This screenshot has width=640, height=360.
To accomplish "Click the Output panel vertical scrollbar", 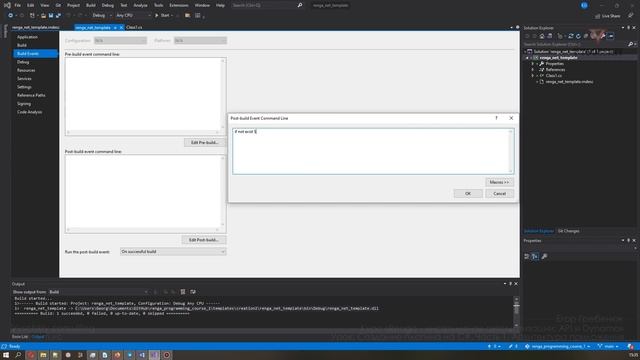I will click(516, 311).
